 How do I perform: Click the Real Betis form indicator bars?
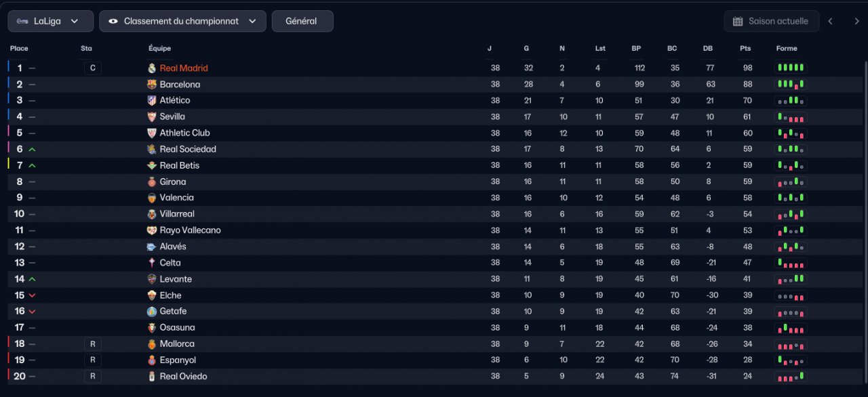click(791, 165)
